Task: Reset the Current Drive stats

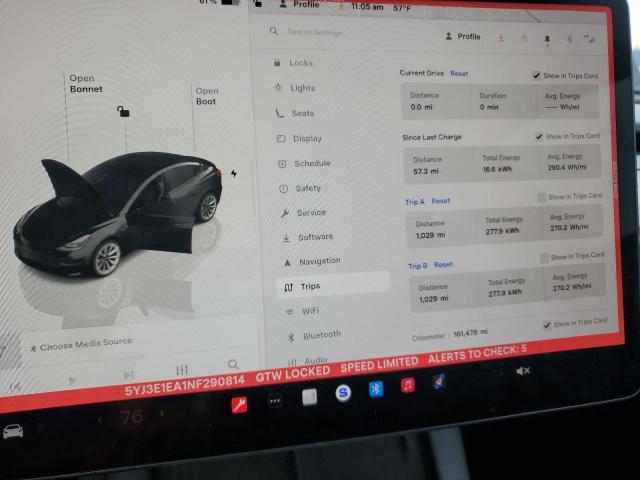Action: 459,73
